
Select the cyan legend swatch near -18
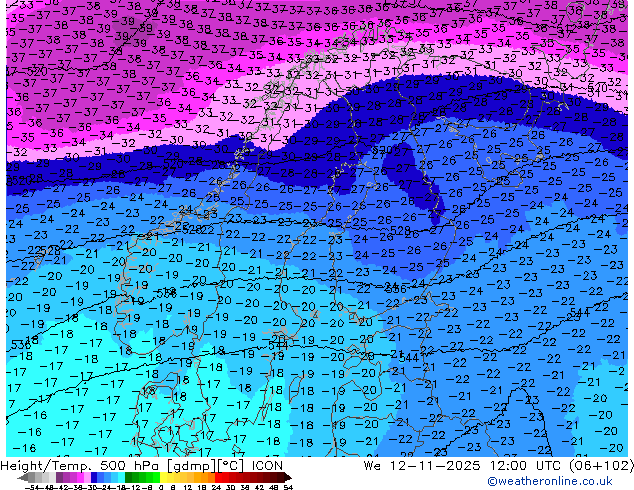point(122,478)
